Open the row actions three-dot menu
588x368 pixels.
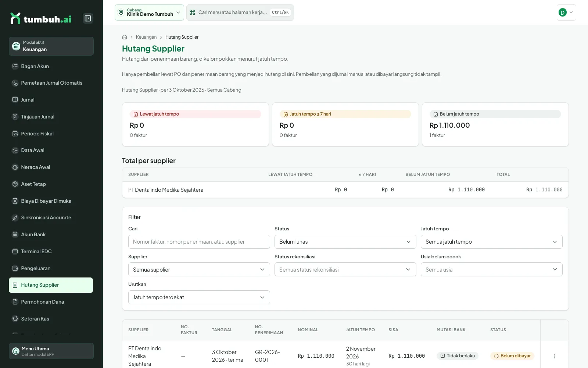[x=555, y=356]
